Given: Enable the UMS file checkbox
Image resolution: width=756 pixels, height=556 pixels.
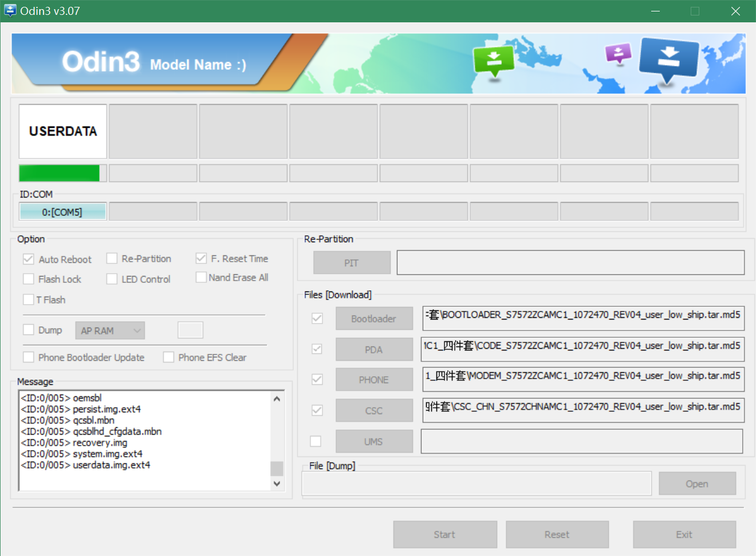Looking at the screenshot, I should click(x=316, y=441).
